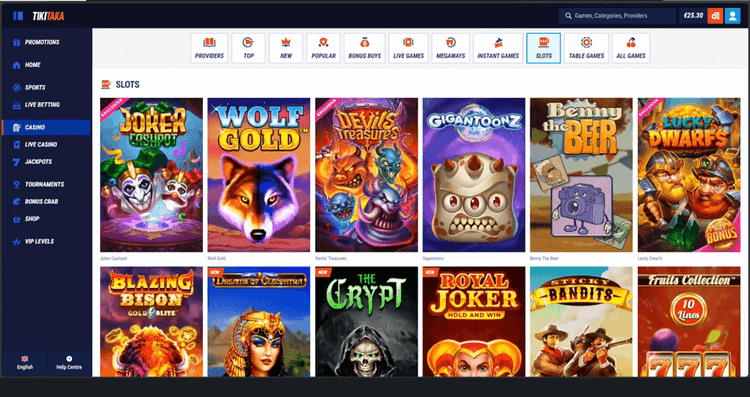The width and height of the screenshot is (750, 397).
Task: Open the Gigantoonz game thumbnail
Action: (474, 175)
